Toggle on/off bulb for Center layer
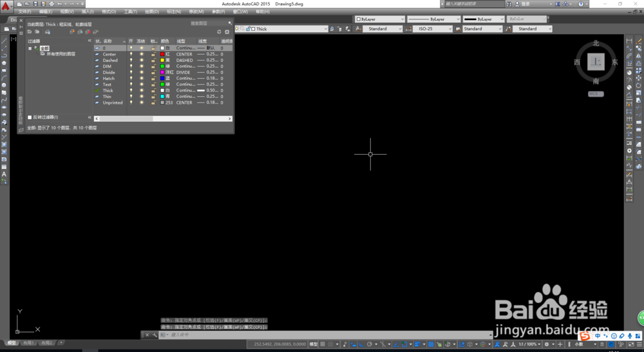 pos(131,54)
